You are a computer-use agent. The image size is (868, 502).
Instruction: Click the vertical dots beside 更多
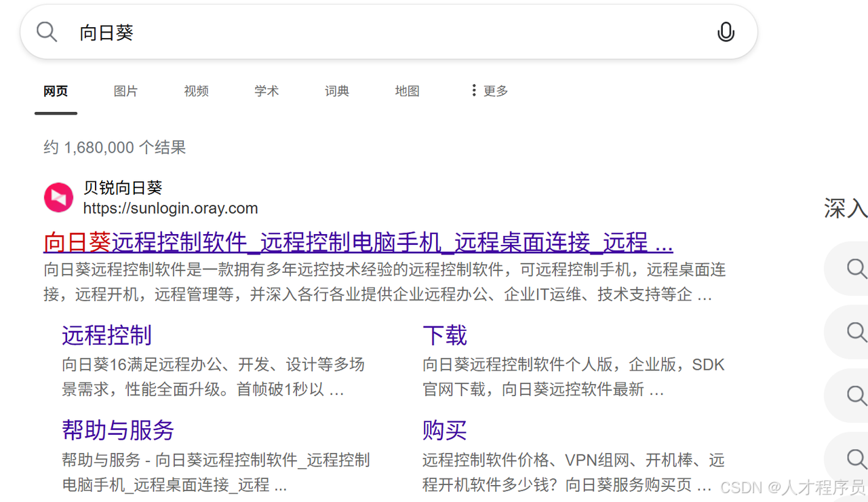coord(473,90)
